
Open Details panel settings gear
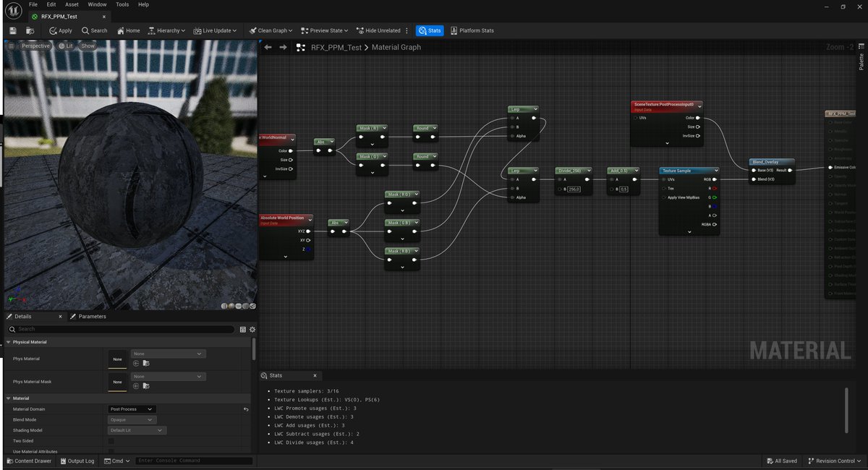(x=252, y=329)
